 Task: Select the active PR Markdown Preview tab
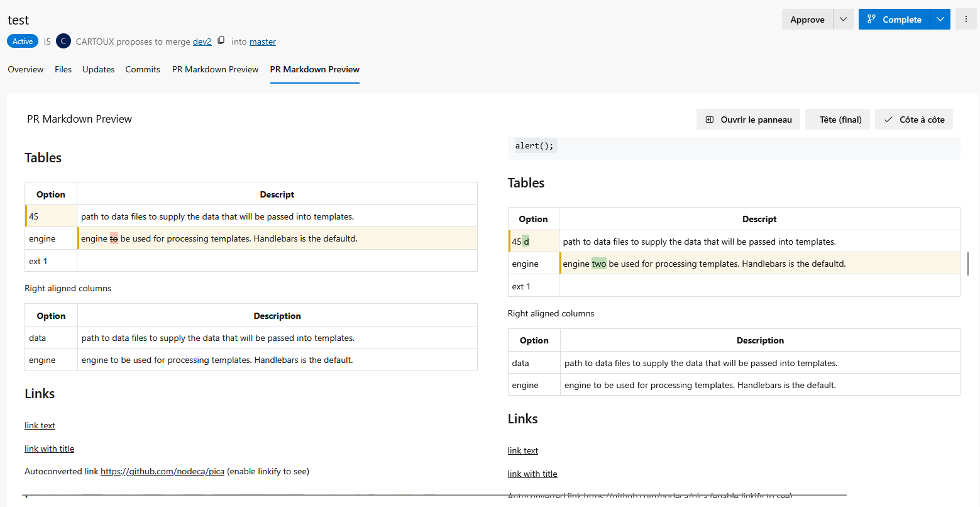click(x=315, y=69)
